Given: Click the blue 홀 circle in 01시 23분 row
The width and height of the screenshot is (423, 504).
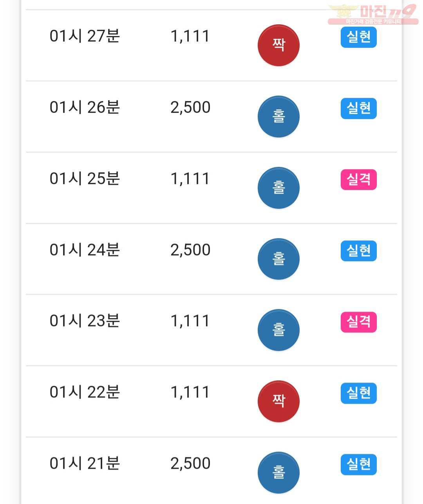Looking at the screenshot, I should coord(278,330).
